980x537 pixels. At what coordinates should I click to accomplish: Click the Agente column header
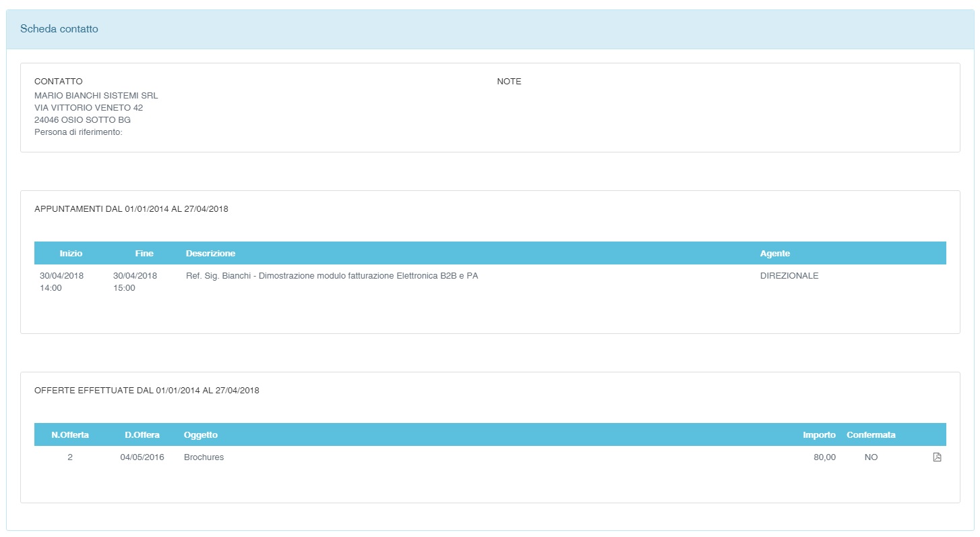[x=774, y=254]
